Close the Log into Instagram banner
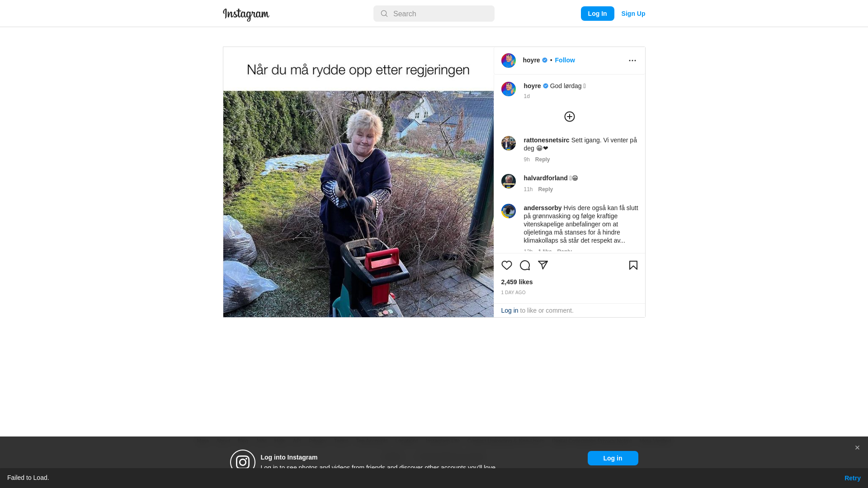 click(857, 448)
